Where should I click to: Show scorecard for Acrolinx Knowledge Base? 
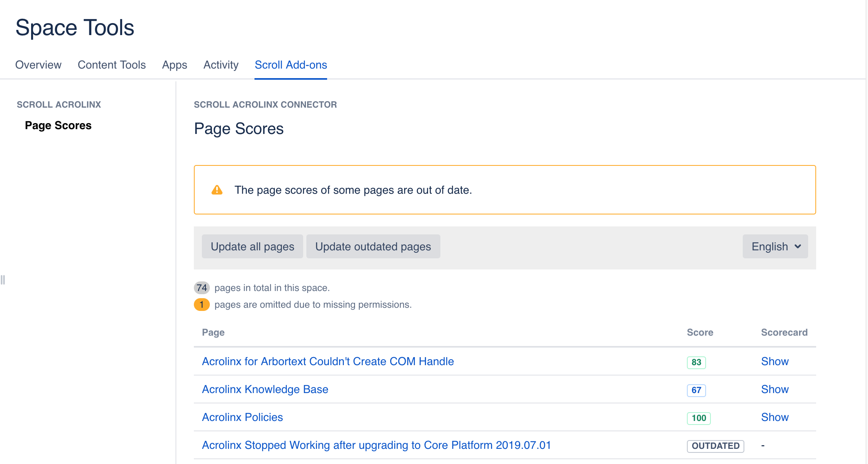pos(775,389)
